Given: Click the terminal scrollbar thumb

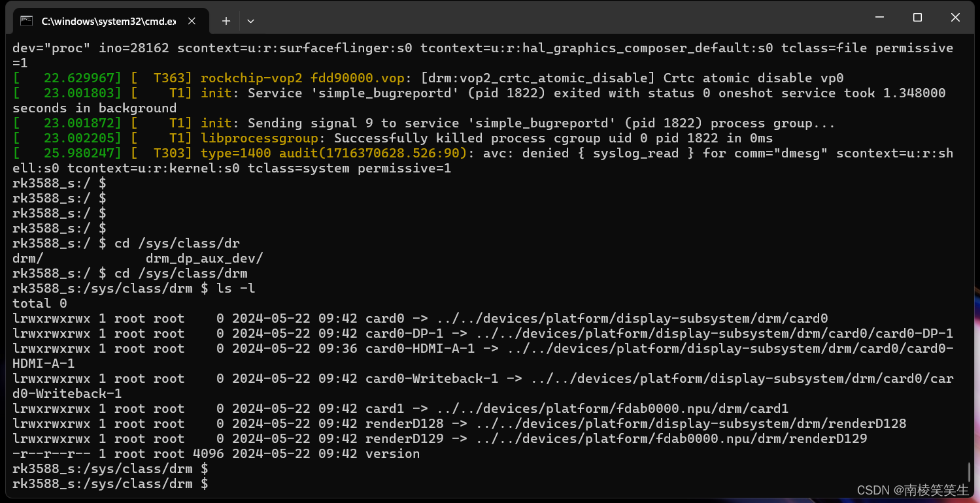Looking at the screenshot, I should pos(969,472).
